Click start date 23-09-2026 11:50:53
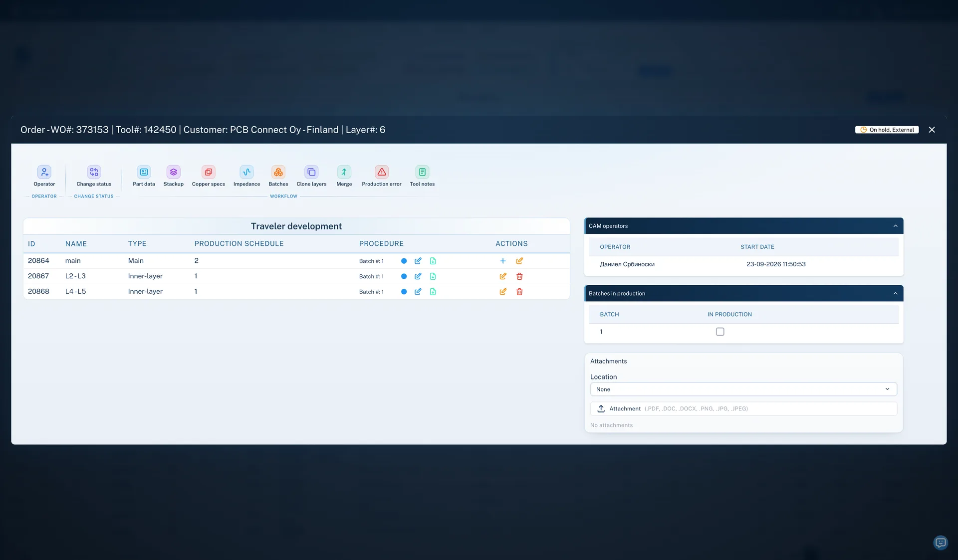This screenshot has width=958, height=560. (776, 264)
